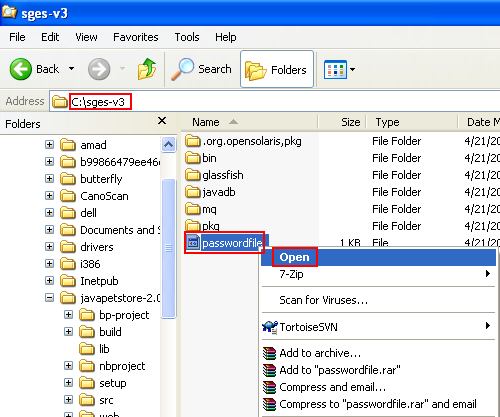Click the Up one level folder icon
The height and width of the screenshot is (417, 500).
[147, 69]
